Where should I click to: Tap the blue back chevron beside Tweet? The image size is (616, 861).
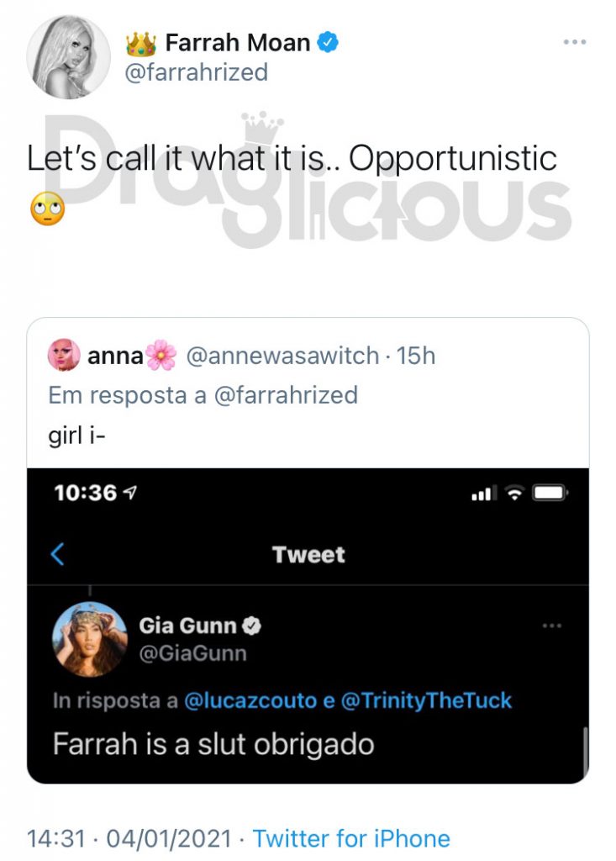58,553
